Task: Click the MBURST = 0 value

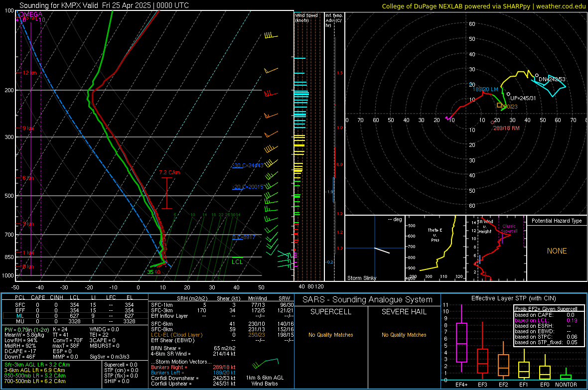Action: coord(104,346)
